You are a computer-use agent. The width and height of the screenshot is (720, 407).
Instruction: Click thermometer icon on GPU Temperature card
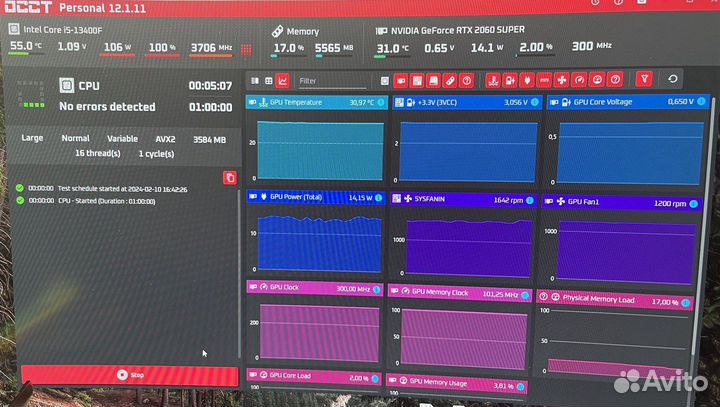[x=263, y=102]
